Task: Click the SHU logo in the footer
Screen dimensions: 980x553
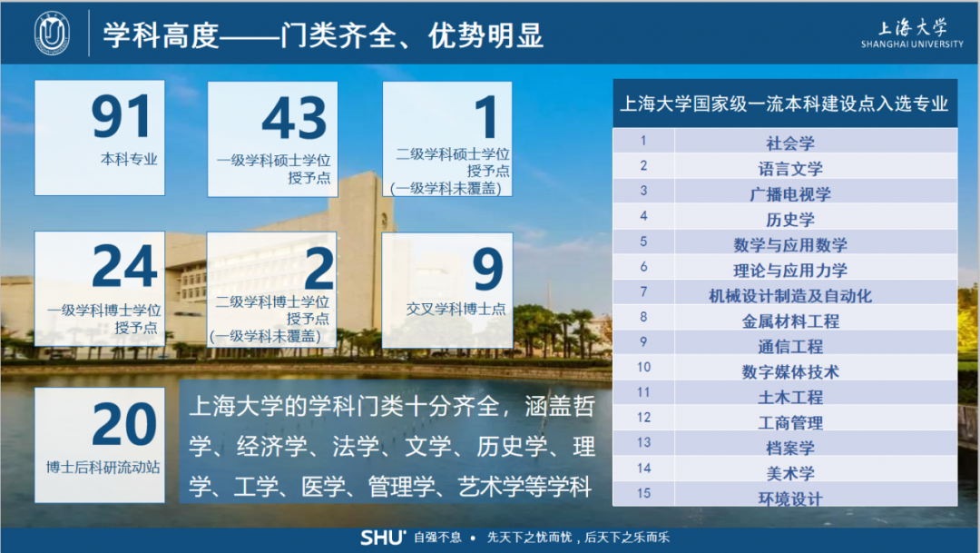Action: pos(382,537)
